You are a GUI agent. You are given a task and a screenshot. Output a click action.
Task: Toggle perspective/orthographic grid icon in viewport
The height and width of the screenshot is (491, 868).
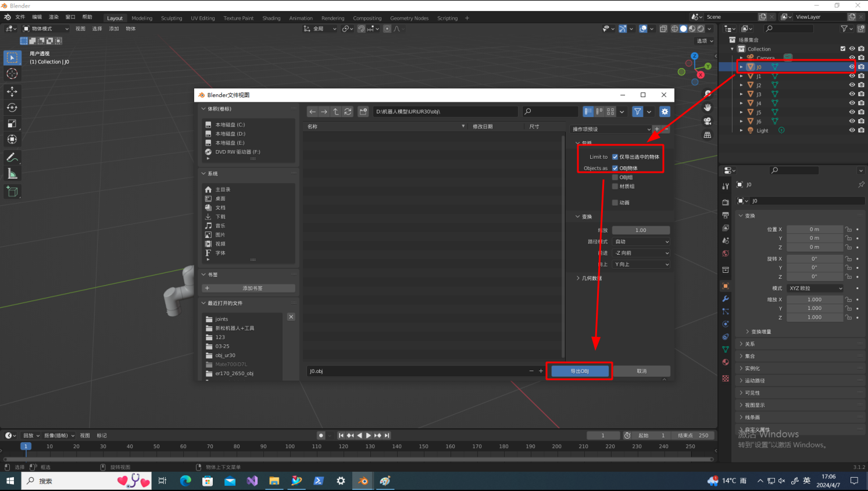(x=708, y=135)
